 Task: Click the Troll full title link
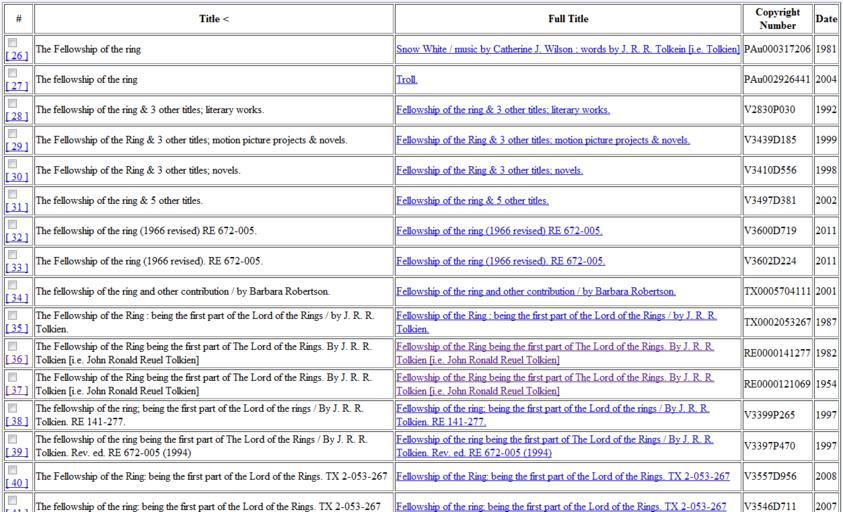click(406, 79)
